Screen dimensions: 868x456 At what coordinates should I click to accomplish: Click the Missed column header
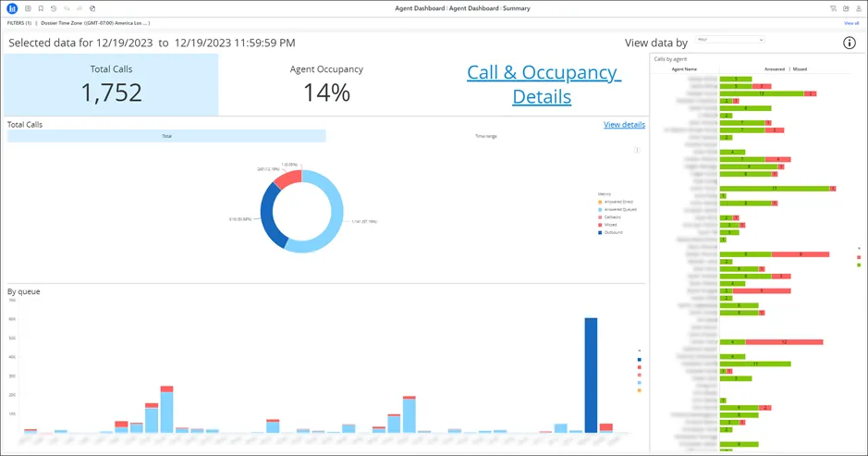800,69
